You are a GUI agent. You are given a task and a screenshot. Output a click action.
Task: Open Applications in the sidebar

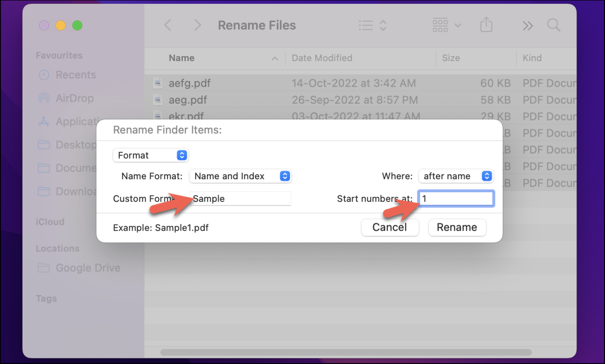point(67,122)
